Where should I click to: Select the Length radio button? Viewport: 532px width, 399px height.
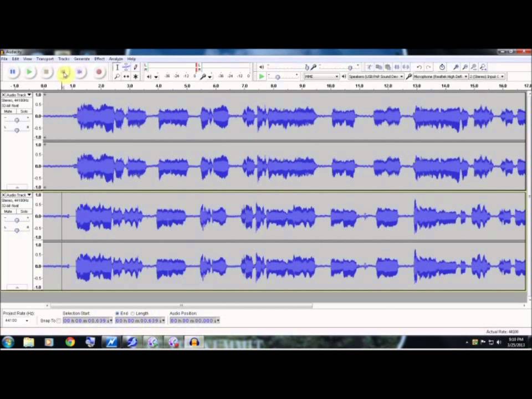[x=132, y=314]
